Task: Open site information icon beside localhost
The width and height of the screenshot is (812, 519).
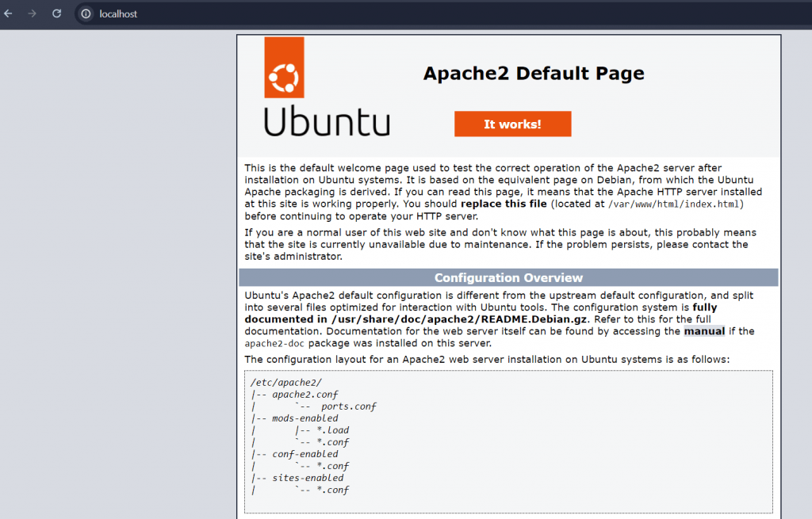Action: point(86,13)
